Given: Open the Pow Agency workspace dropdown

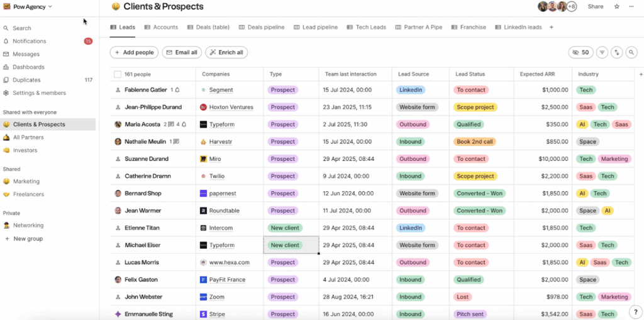Looking at the screenshot, I should (x=28, y=6).
